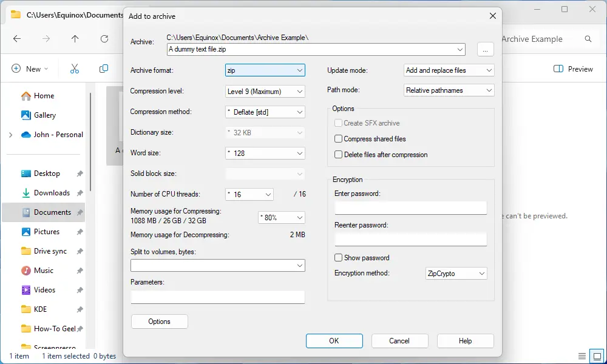The image size is (607, 364).
Task: Open Downloads in the sidebar
Action: click(46, 193)
